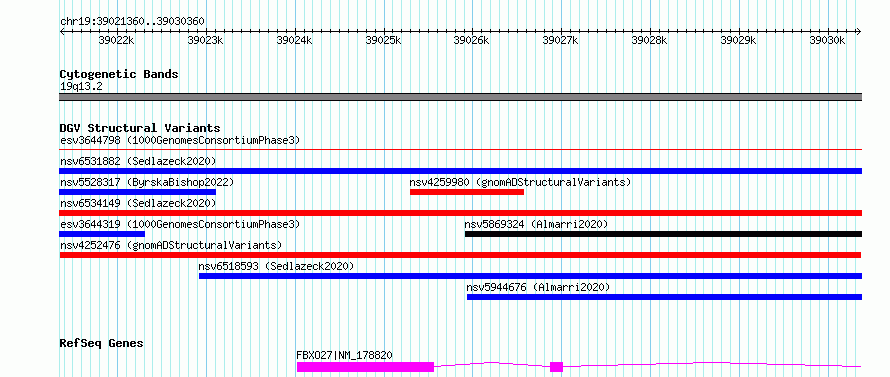Open the nsv4259980 (gnomADStructuralVariants) label
Image resolution: width=890 pixels, height=377 pixels.
point(520,182)
